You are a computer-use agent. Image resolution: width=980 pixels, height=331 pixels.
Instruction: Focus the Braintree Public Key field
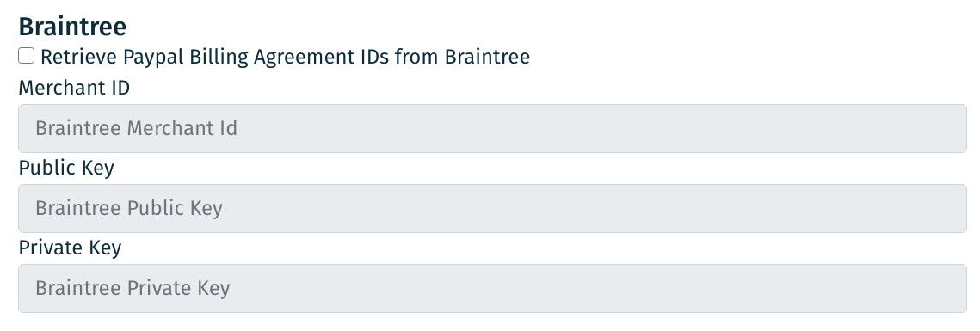click(492, 209)
